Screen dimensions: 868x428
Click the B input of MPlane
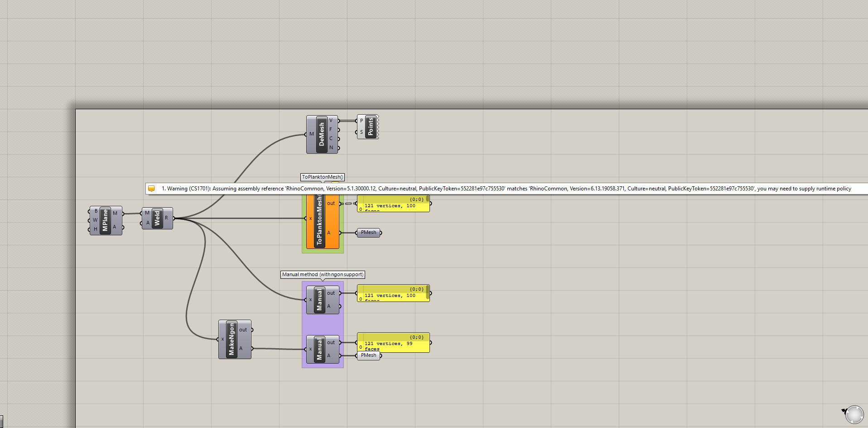[96, 211]
